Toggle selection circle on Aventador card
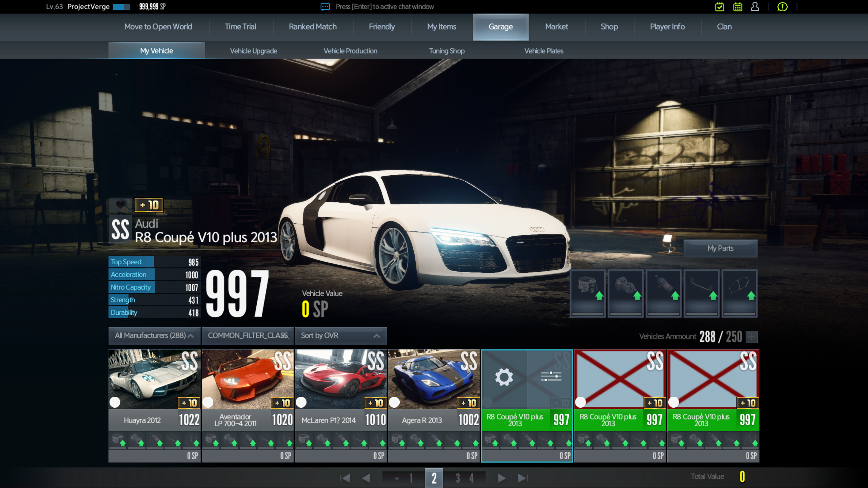Screen dimensions: 868x488 coord(208,402)
